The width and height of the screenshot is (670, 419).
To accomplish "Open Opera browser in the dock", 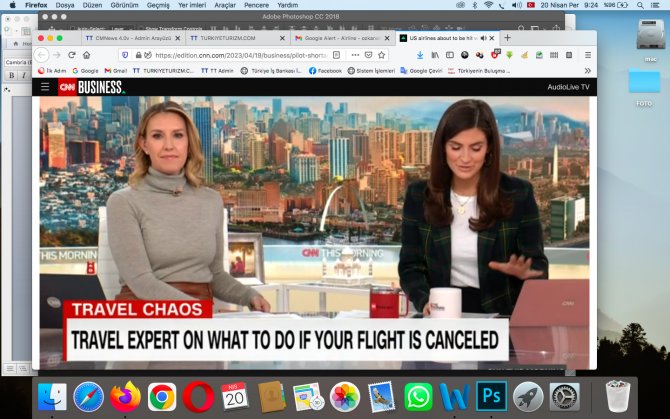I will point(197,396).
